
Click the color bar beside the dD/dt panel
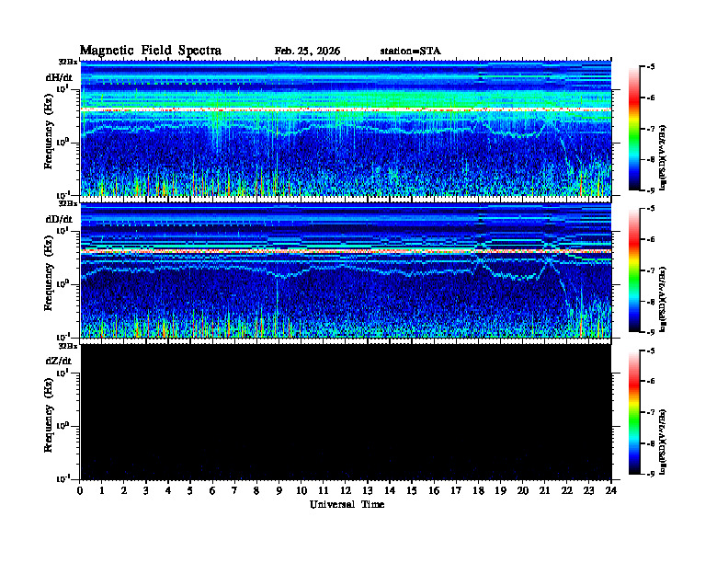coord(634,270)
